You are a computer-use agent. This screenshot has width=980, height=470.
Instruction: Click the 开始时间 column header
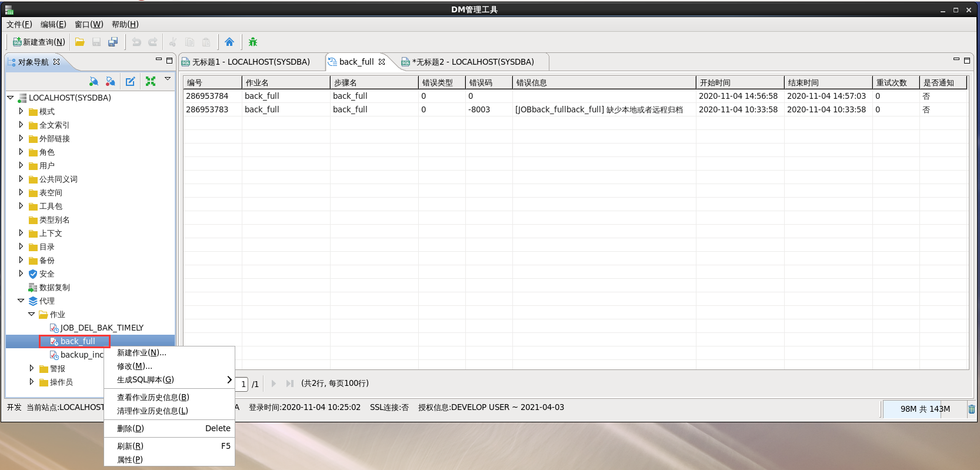(x=740, y=82)
